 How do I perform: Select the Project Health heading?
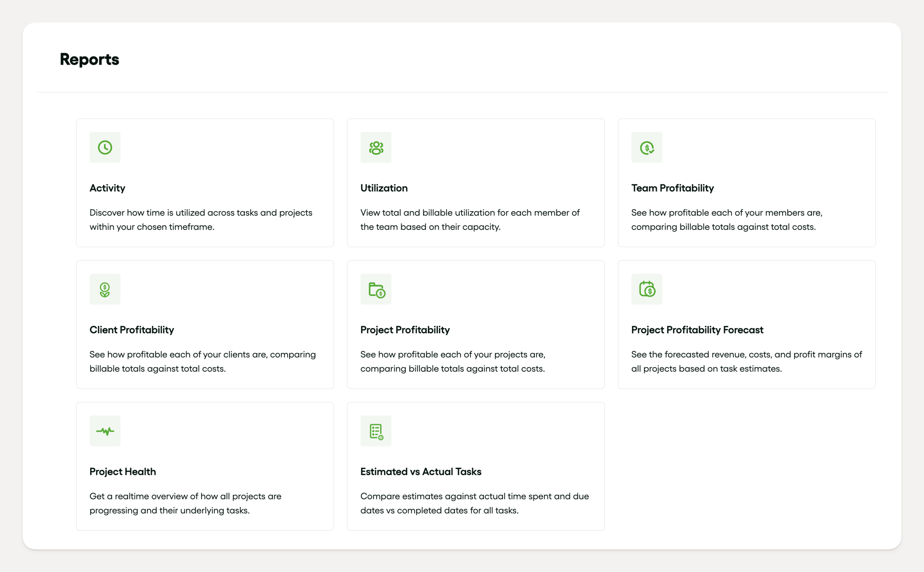(122, 472)
